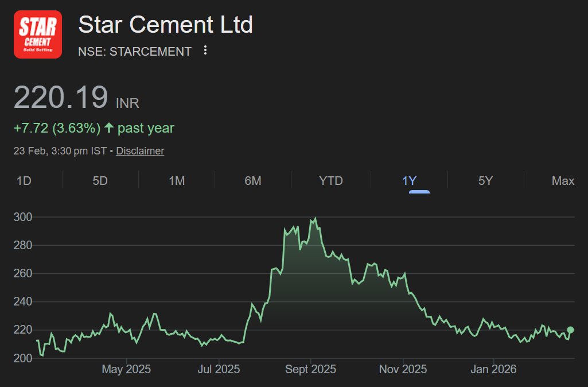
Task: Click the chart peak near Sept 2025
Action: point(314,218)
